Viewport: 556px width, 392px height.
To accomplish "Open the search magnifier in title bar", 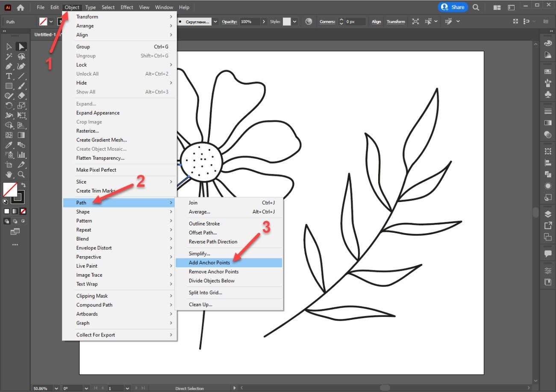I will (477, 7).
